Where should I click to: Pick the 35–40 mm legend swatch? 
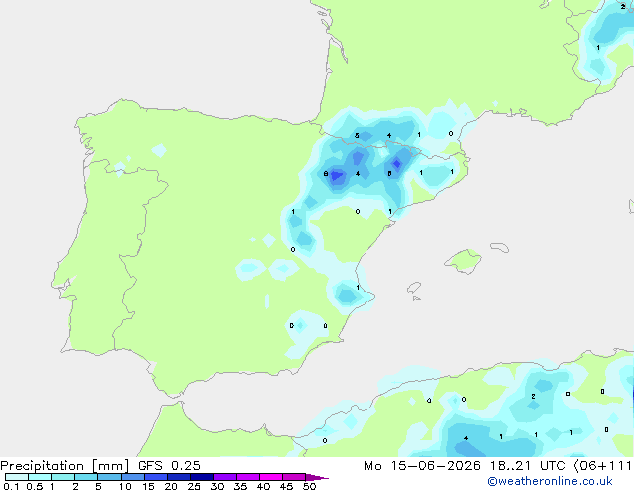[x=248, y=477]
